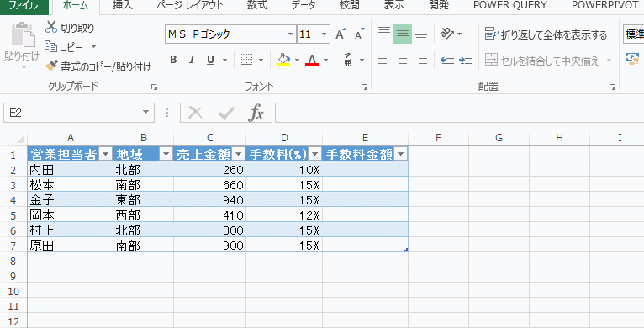The width and height of the screenshot is (644, 328).
Task: Open the 手数料(%) column filter
Action: 315,154
